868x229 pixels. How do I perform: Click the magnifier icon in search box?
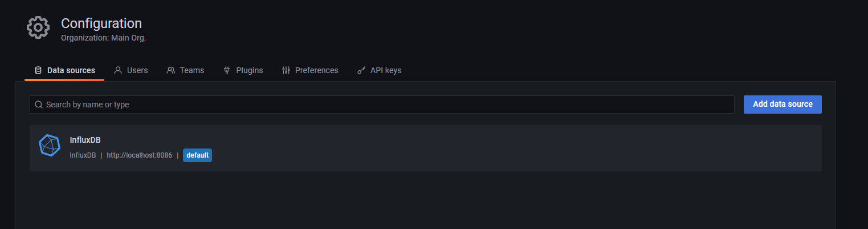click(x=39, y=105)
